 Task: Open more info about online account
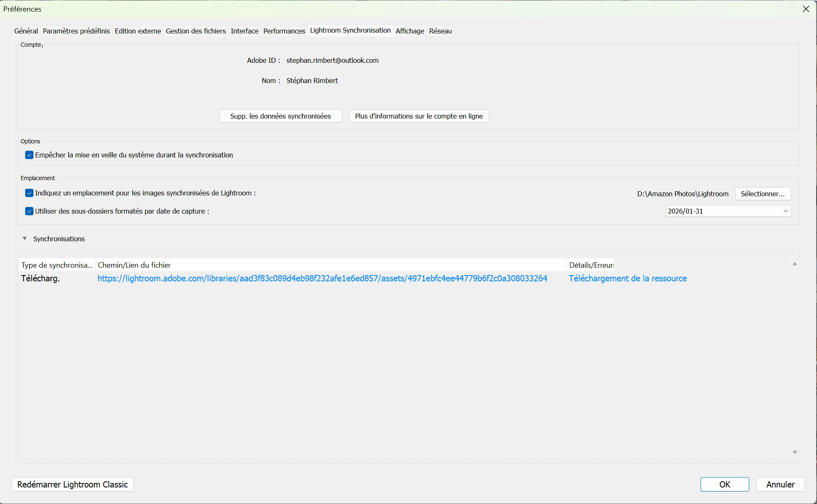(x=419, y=116)
